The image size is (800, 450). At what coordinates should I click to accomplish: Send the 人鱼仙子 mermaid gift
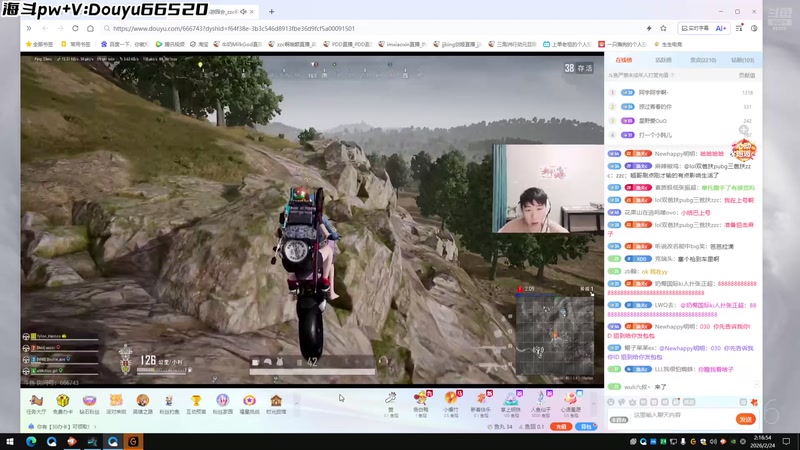pos(541,405)
